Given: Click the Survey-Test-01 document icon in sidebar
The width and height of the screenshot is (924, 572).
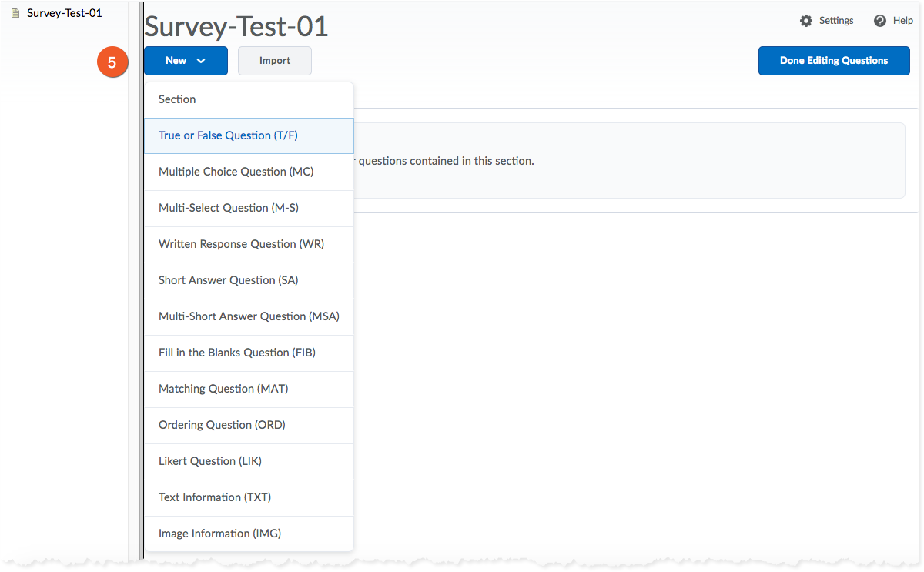Looking at the screenshot, I should pyautogui.click(x=15, y=13).
